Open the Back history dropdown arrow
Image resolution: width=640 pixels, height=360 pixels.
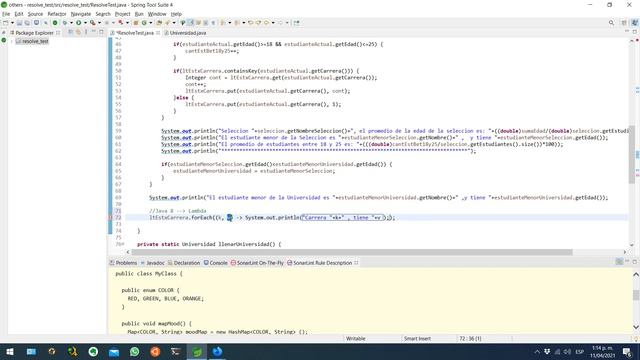[x=273, y=23]
